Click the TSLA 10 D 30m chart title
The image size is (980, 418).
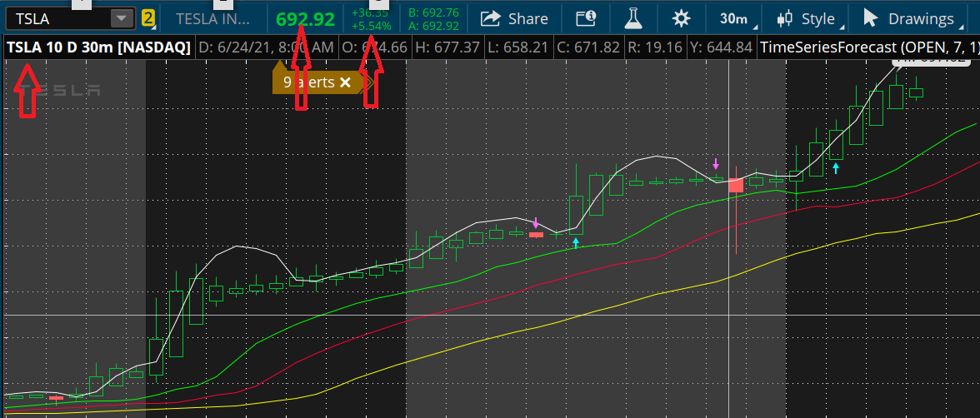(98, 47)
